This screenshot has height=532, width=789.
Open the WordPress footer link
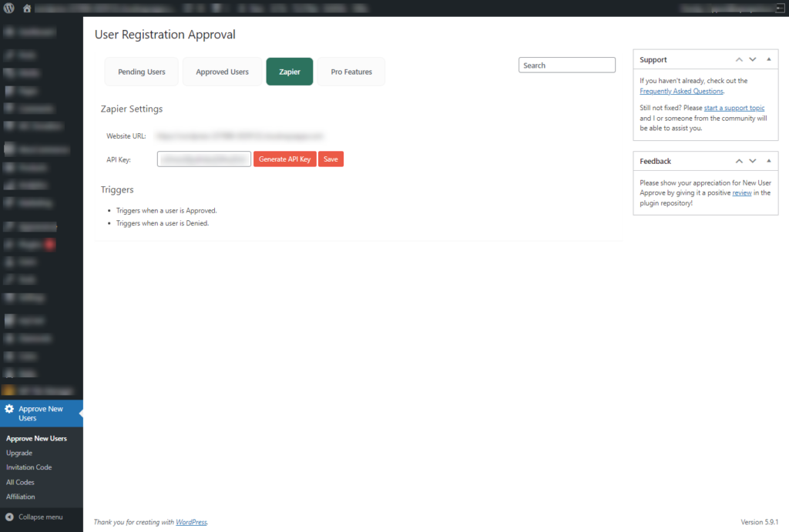(191, 522)
